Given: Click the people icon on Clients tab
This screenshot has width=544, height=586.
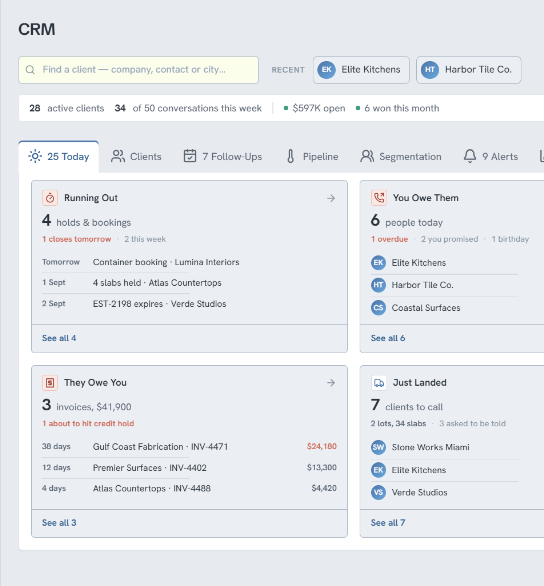Looking at the screenshot, I should click(x=118, y=156).
